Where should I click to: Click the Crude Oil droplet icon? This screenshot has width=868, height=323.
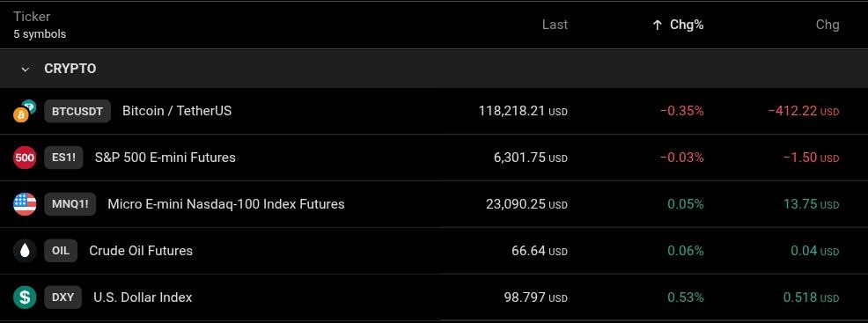click(25, 251)
